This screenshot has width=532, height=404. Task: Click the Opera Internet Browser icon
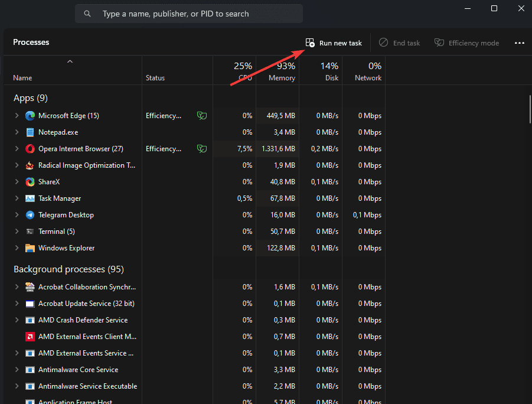pos(30,149)
